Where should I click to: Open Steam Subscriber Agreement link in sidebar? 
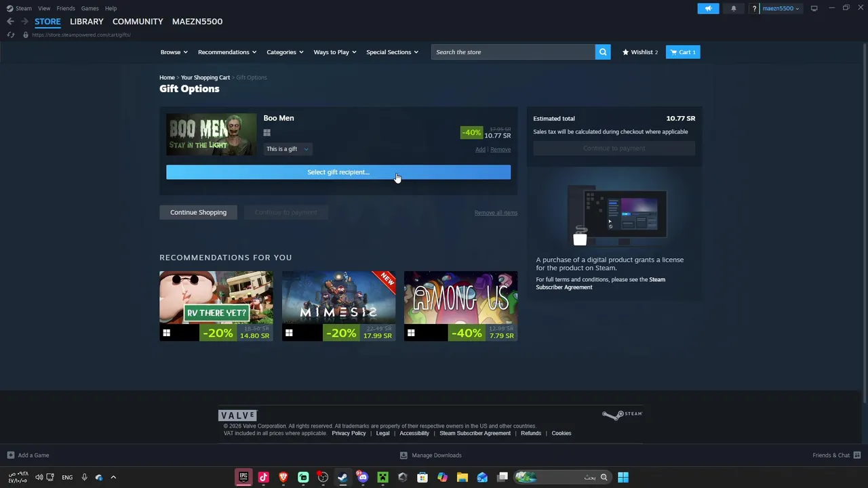coord(601,283)
